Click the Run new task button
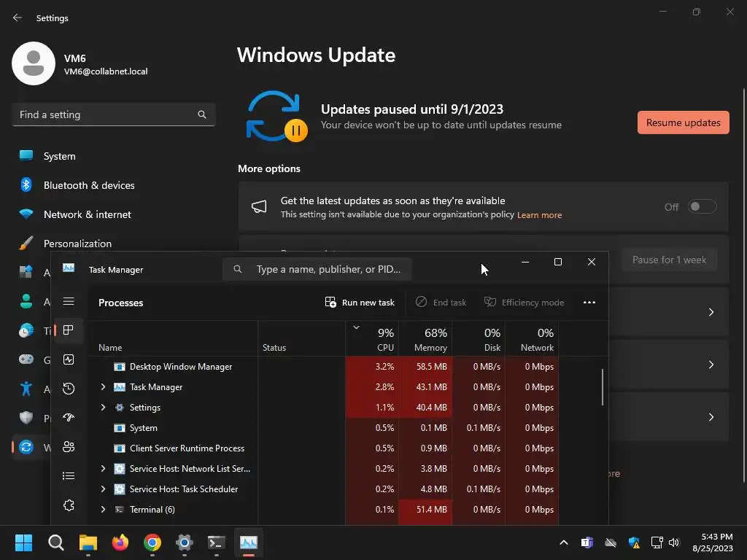Viewport: 747px width, 560px height. [360, 303]
